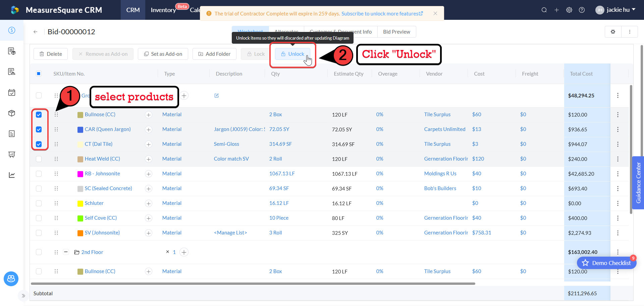This screenshot has width=644, height=306.
Task: Click Carpets Unlimited vendor cell
Action: pos(445,129)
